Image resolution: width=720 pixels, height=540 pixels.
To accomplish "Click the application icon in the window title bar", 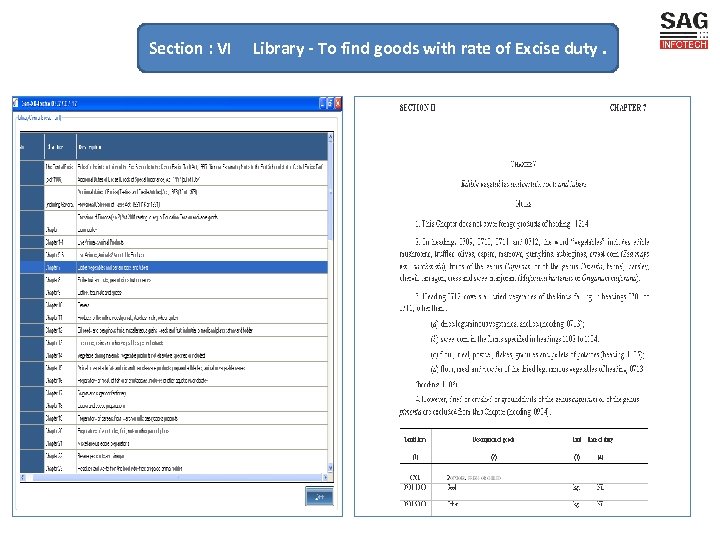I will click(16, 103).
